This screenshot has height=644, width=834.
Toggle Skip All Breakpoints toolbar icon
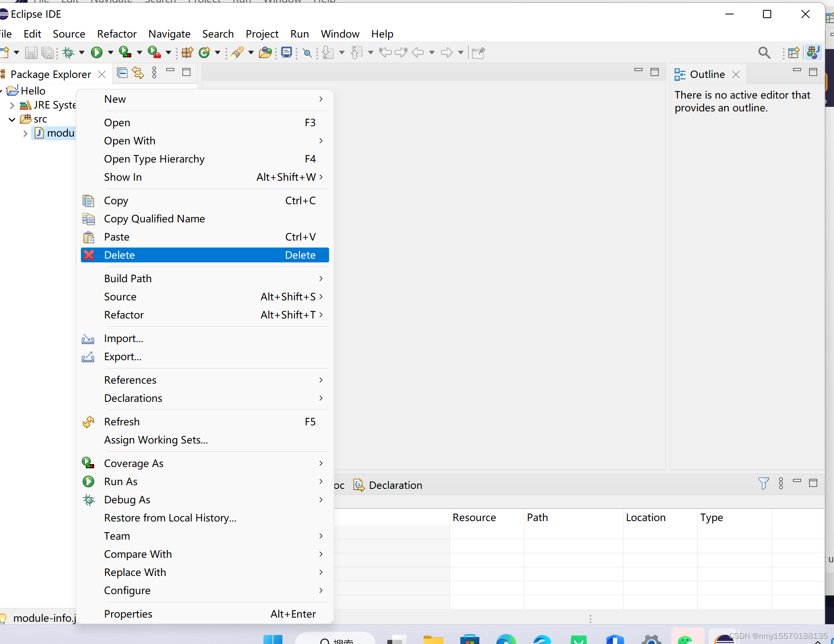click(307, 52)
